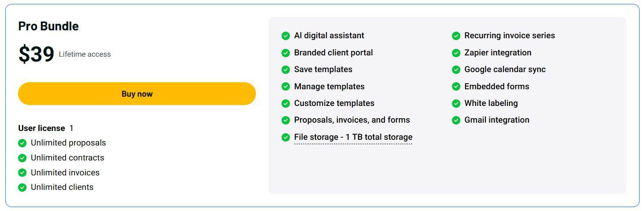The width and height of the screenshot is (644, 211).
Task: Click the Pro Bundle heading
Action: pyautogui.click(x=48, y=26)
